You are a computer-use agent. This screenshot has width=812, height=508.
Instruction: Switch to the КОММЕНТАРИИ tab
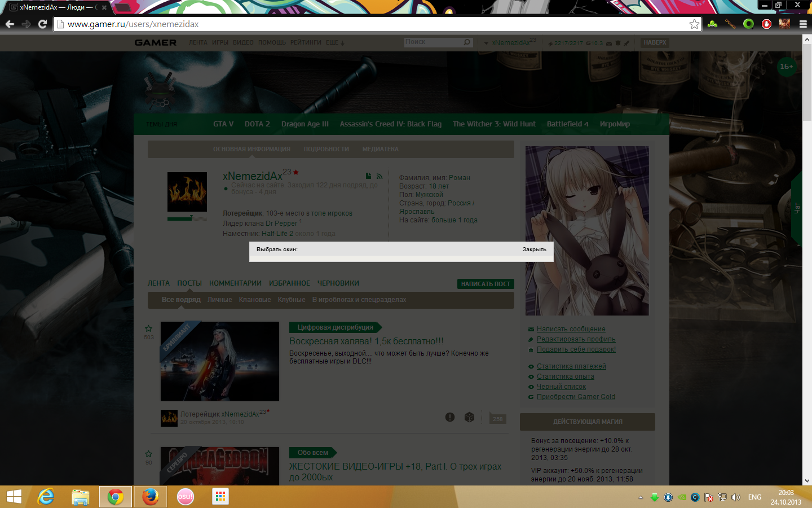tap(235, 283)
